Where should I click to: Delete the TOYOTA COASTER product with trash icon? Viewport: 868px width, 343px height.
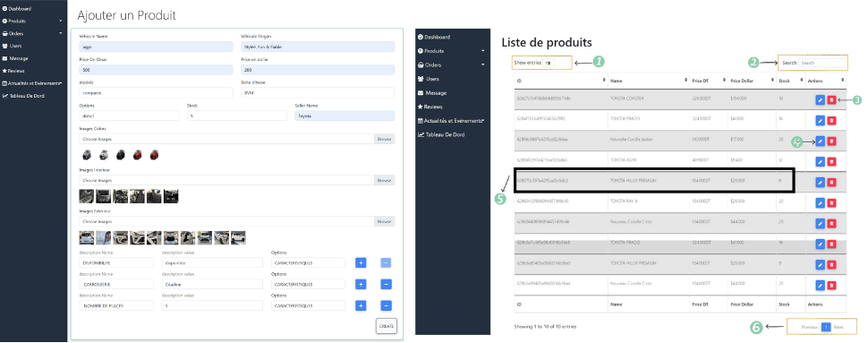coord(831,99)
